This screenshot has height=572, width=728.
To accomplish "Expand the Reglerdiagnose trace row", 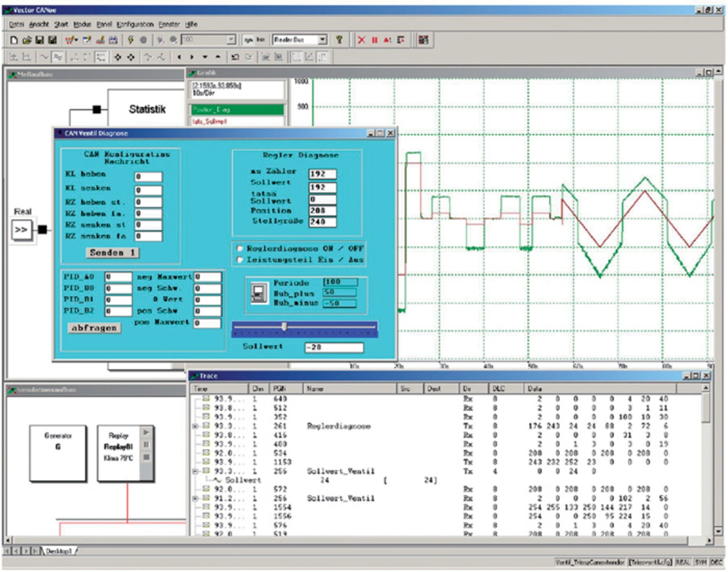I will click(196, 426).
